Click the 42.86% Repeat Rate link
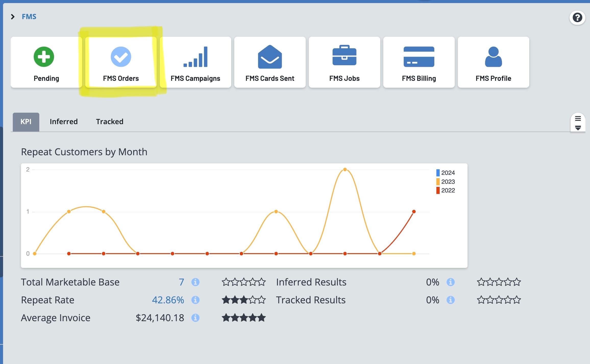The image size is (590, 364). click(x=168, y=300)
